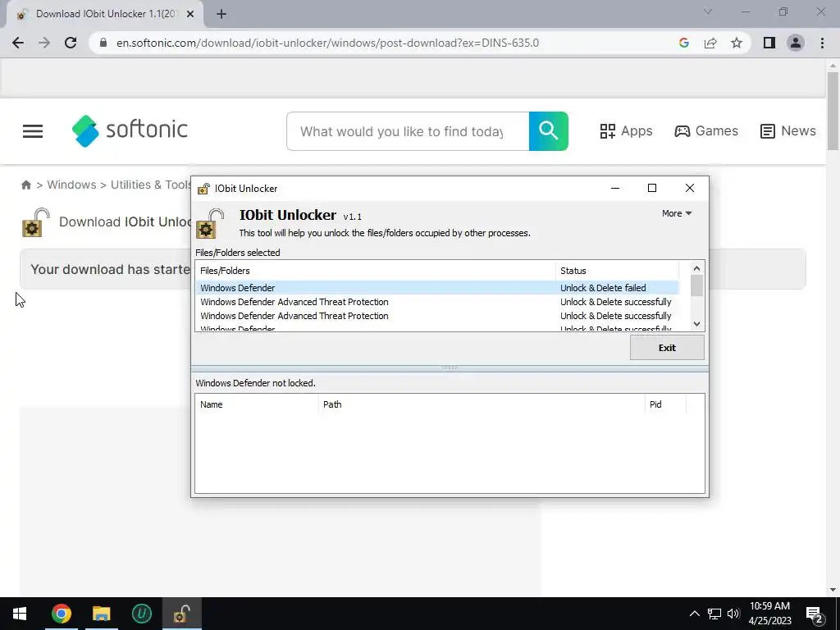Open File Explorer from the taskbar
840x630 pixels.
[x=101, y=614]
